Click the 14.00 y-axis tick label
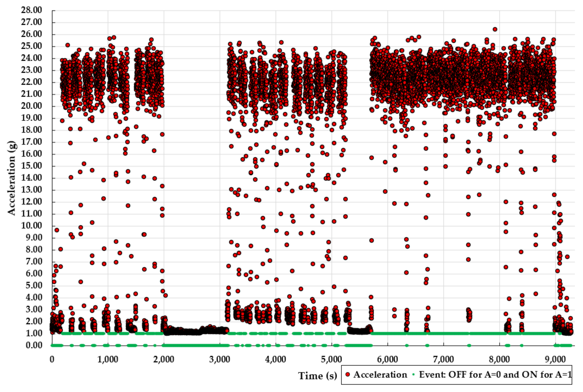Image resolution: width=583 pixels, height=392 pixels. (x=31, y=178)
